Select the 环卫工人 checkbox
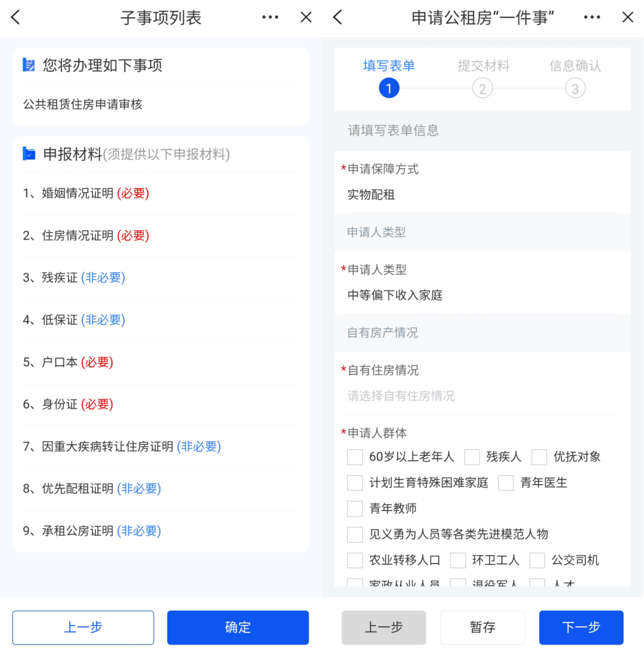Image resolution: width=644 pixels, height=657 pixels. [x=458, y=560]
